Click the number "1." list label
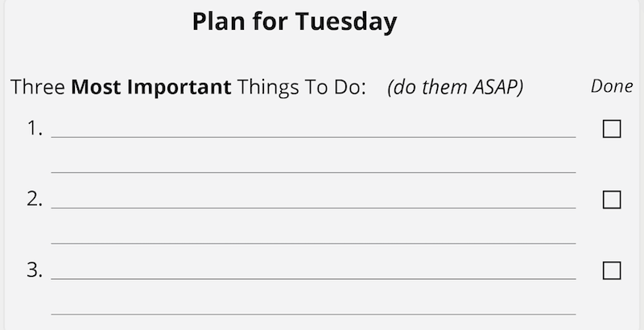Viewport: 644px width, 330px height. [35, 129]
